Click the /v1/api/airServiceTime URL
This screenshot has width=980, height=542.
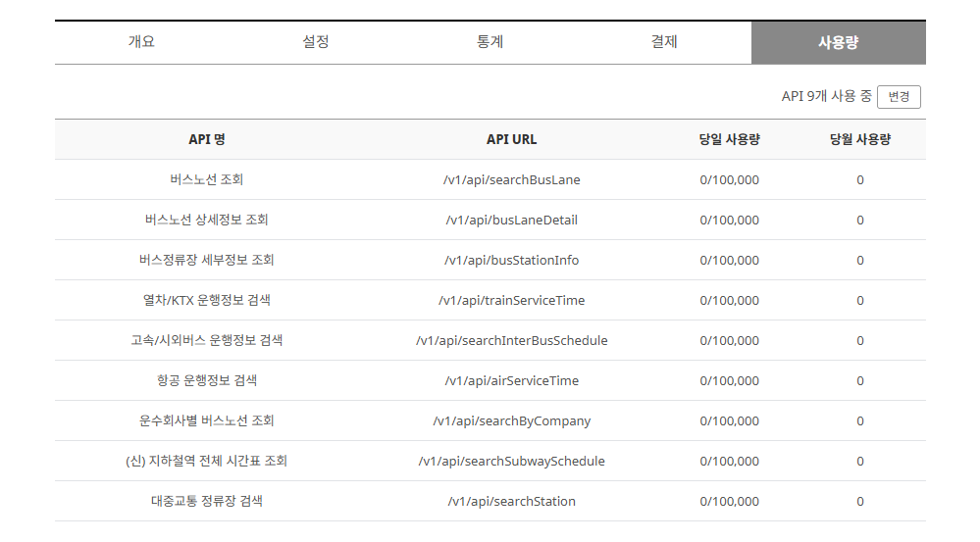tap(512, 380)
